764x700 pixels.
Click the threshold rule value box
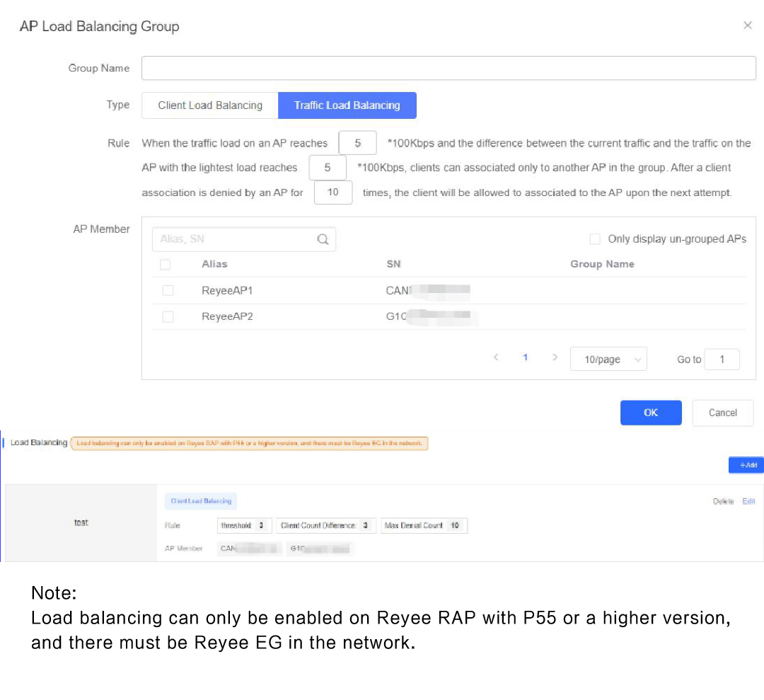(x=245, y=525)
